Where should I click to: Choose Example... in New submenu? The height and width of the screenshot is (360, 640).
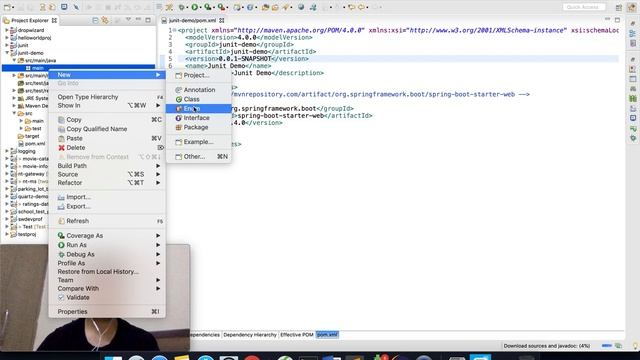click(199, 142)
